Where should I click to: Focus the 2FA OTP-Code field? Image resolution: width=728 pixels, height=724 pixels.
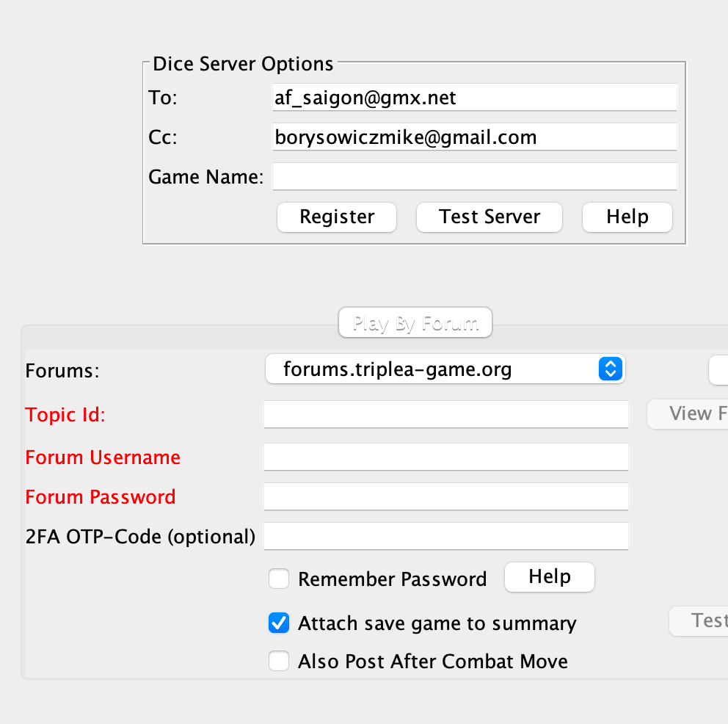click(x=446, y=536)
